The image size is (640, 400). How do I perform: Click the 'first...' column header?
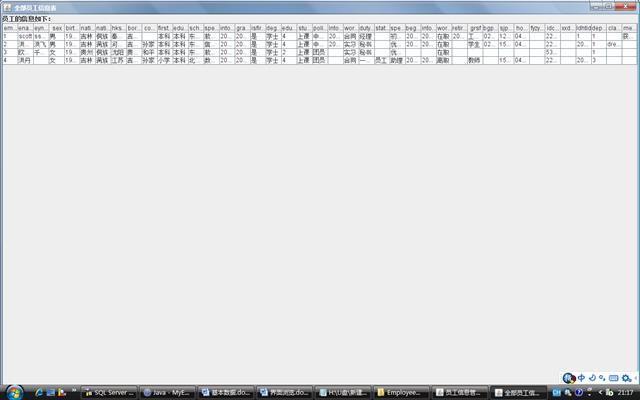164,28
